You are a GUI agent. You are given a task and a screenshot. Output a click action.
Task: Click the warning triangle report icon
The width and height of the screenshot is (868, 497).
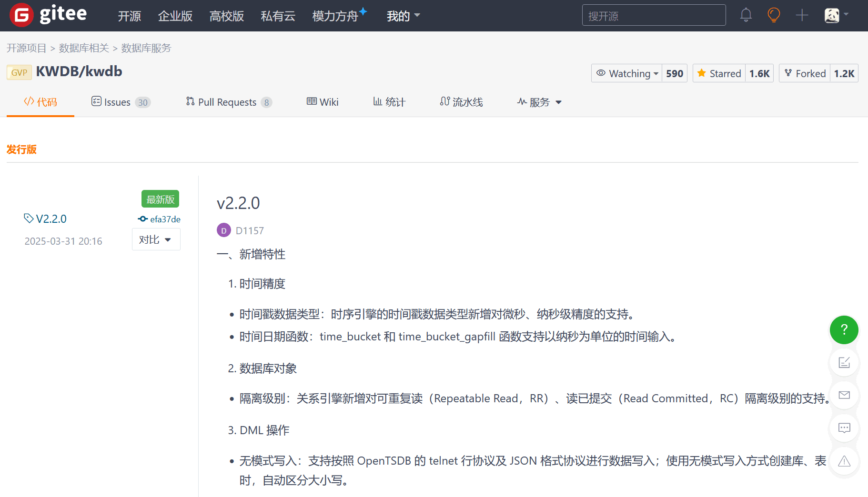[x=844, y=461]
